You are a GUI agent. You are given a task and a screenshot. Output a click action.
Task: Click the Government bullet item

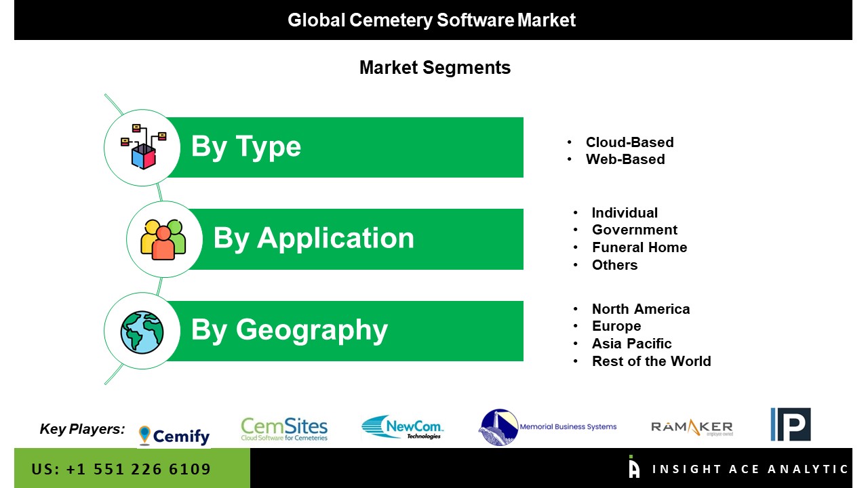[x=634, y=230]
